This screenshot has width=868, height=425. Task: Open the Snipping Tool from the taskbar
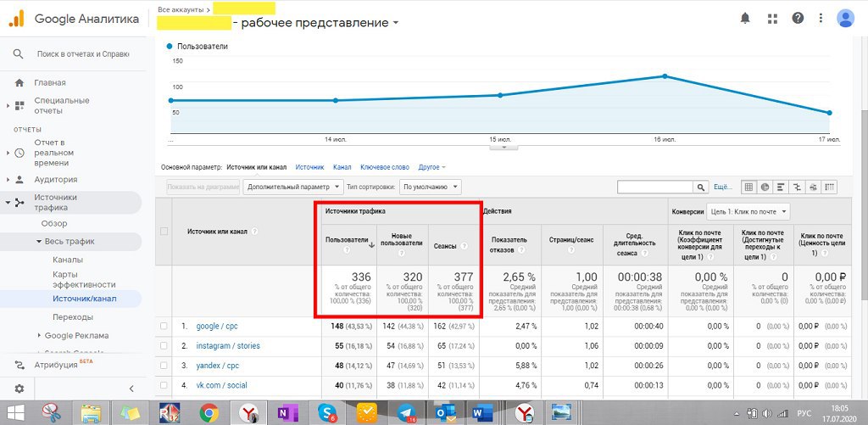click(x=51, y=413)
